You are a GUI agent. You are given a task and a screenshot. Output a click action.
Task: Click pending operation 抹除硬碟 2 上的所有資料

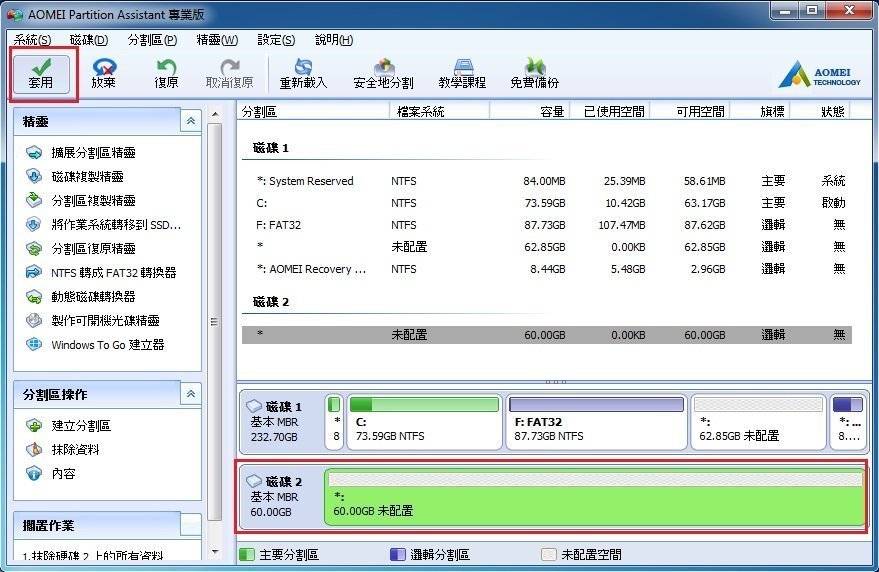click(x=92, y=555)
